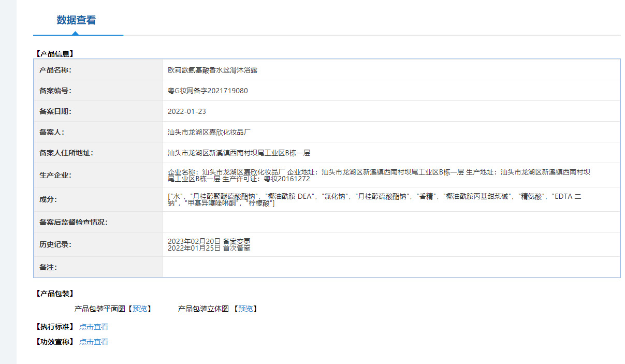
Task: Select product name 欧莉歌氨基酸香水丝滑沐浴露
Action: tap(213, 70)
